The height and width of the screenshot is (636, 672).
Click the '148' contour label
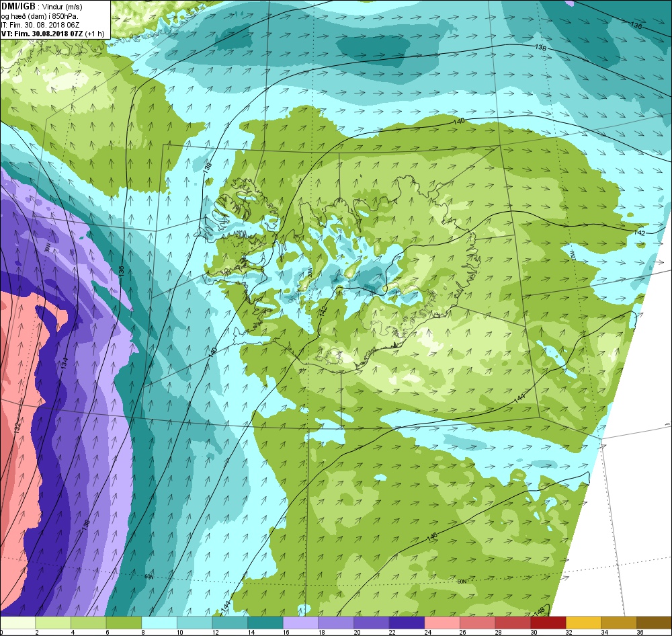539,610
